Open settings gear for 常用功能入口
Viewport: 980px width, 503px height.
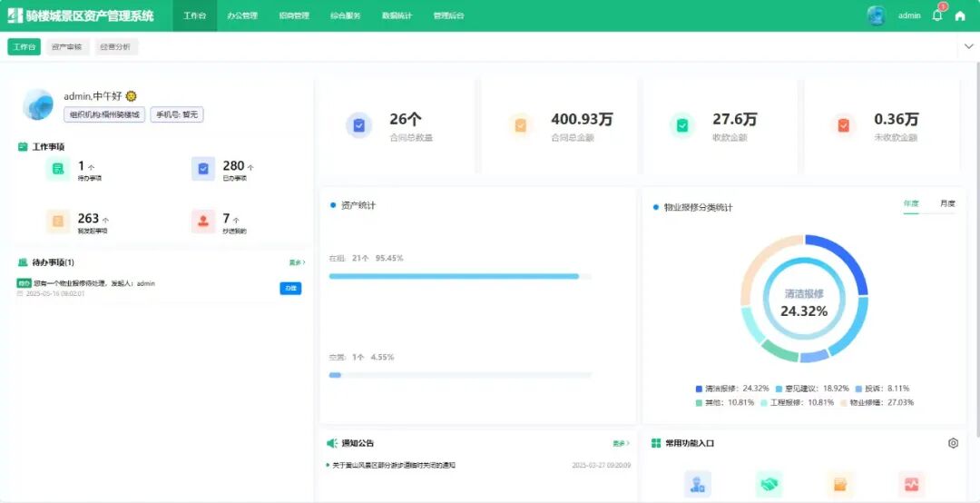953,443
